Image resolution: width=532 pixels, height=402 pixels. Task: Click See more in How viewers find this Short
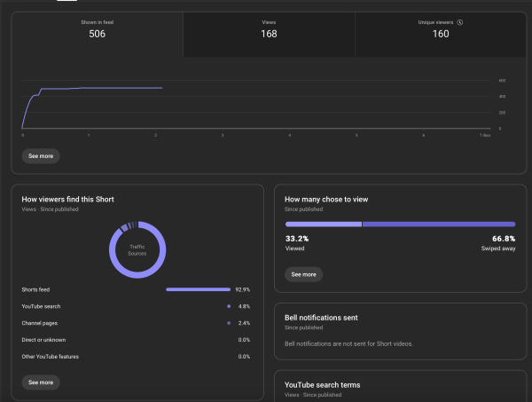[41, 382]
